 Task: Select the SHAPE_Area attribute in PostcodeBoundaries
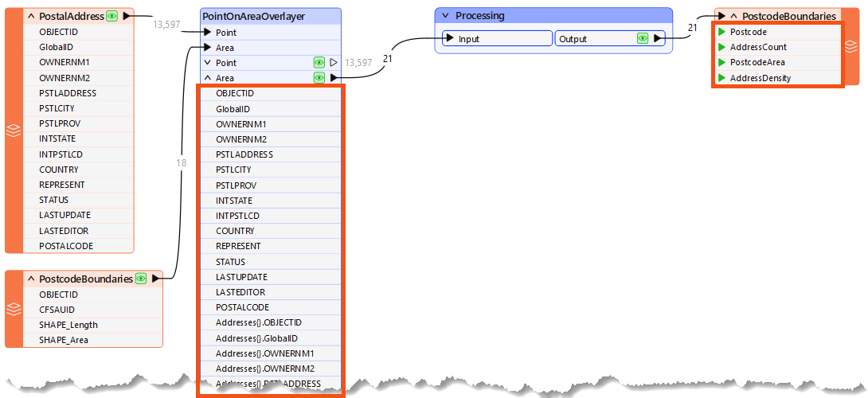[64, 340]
